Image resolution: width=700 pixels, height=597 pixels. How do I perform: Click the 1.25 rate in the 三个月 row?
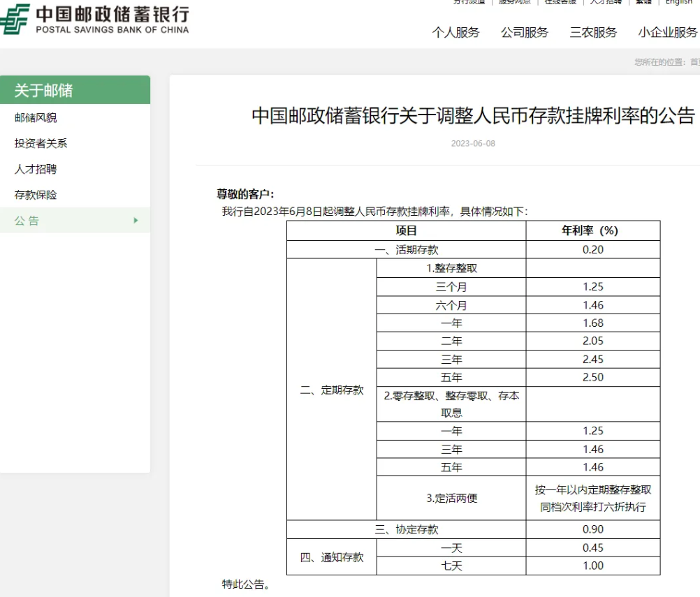point(593,287)
